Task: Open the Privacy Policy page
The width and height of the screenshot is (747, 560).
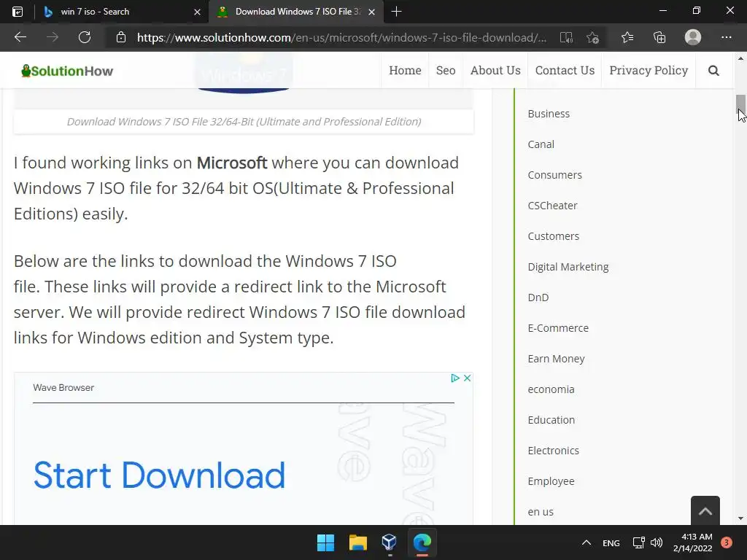Action: click(x=649, y=71)
